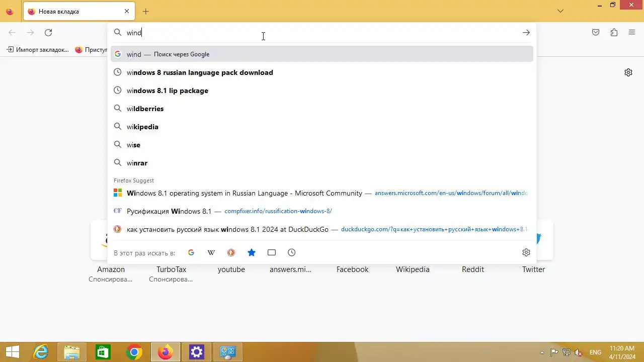Switch ENG input language indicator
644x362 pixels.
(x=595, y=352)
